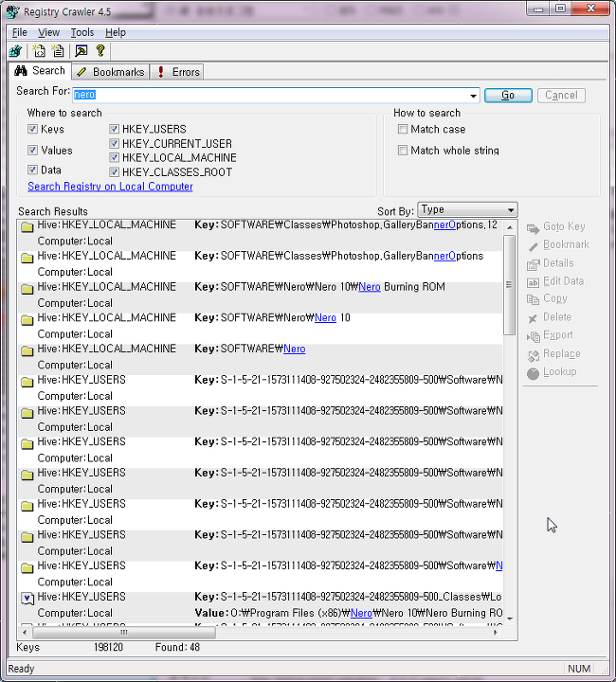This screenshot has width=616, height=682.
Task: Click value icon of Program Files (x86) result
Action: tap(27, 599)
